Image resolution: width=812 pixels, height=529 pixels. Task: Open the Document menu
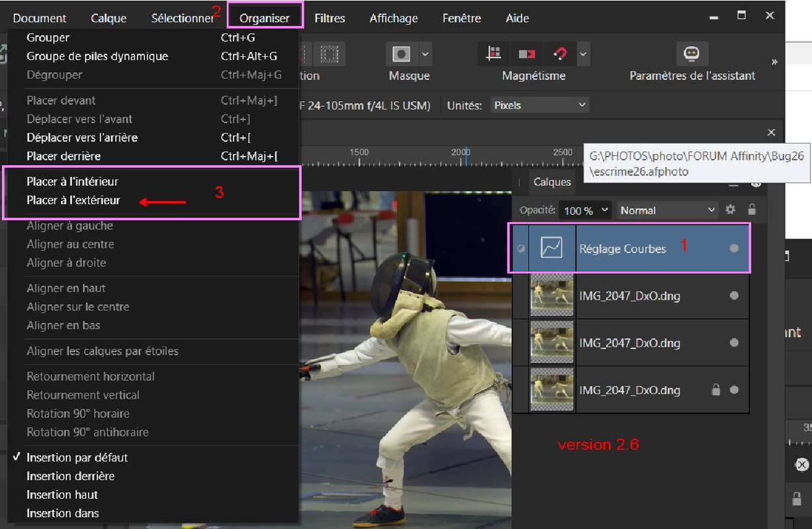(40, 18)
